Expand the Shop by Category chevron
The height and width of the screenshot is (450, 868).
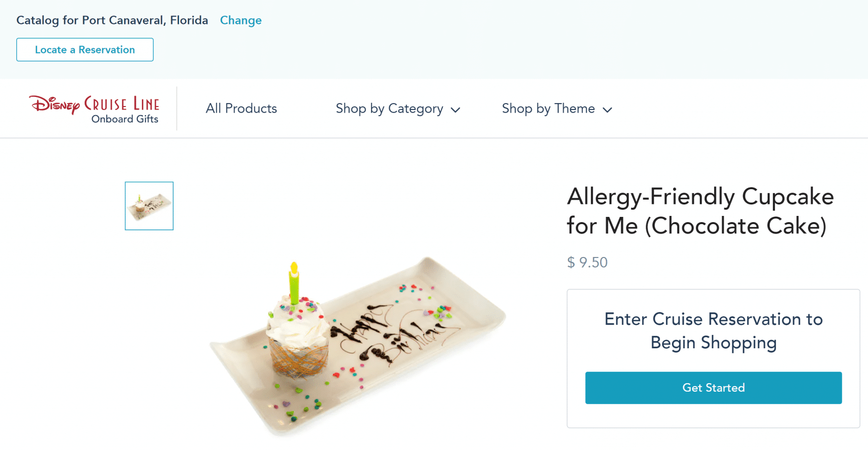click(x=456, y=110)
